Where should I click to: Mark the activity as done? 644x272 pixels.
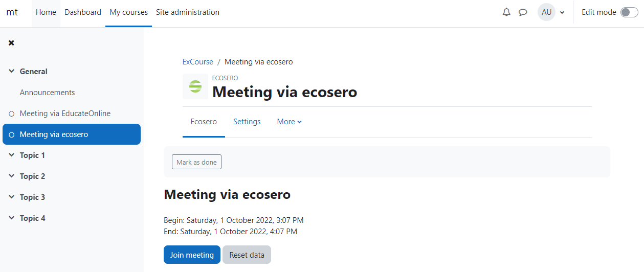pos(196,162)
